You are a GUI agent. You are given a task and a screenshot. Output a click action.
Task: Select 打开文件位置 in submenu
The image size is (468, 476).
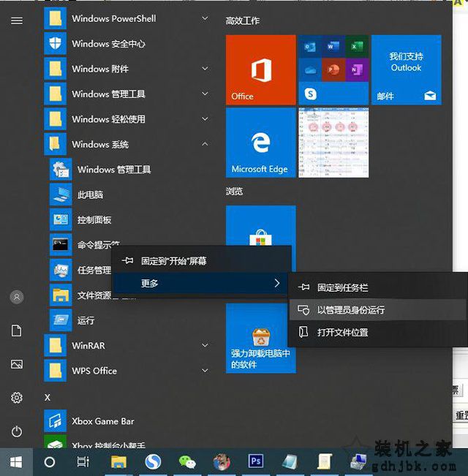point(378,332)
